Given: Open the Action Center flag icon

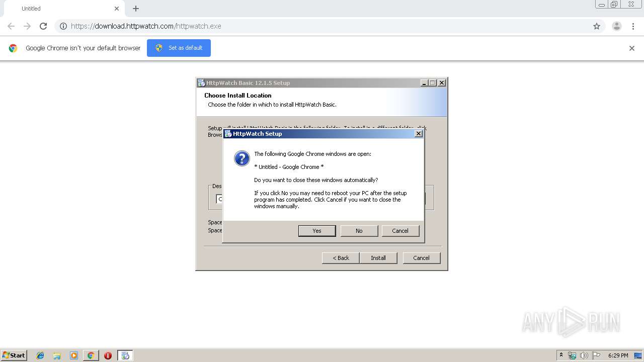Looking at the screenshot, I should pyautogui.click(x=596, y=355).
